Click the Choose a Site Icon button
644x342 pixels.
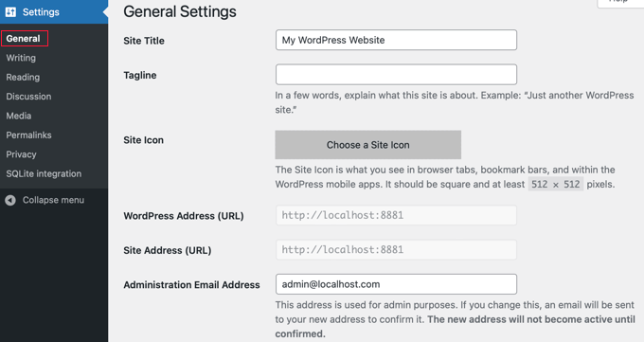(368, 145)
